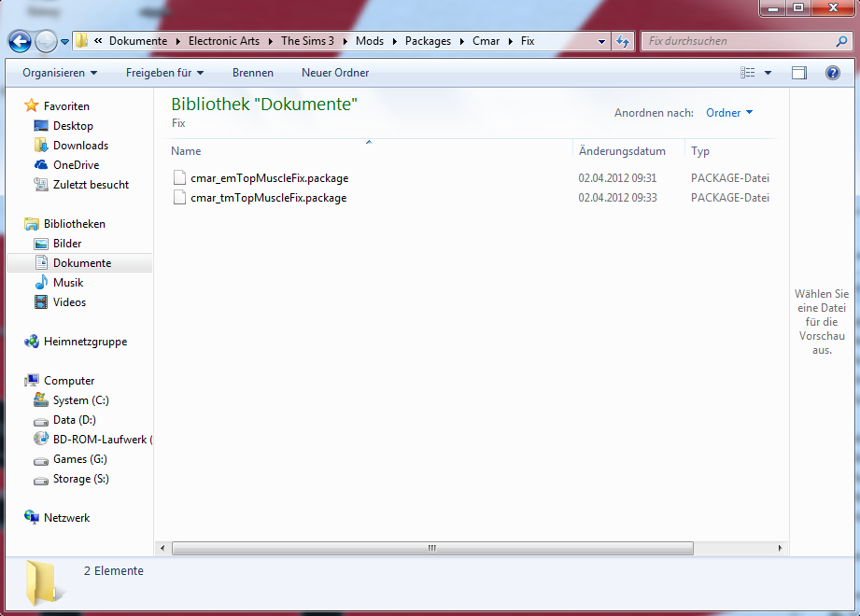The height and width of the screenshot is (616, 860).
Task: Open Desktop in navigation pane
Action: coord(73,126)
